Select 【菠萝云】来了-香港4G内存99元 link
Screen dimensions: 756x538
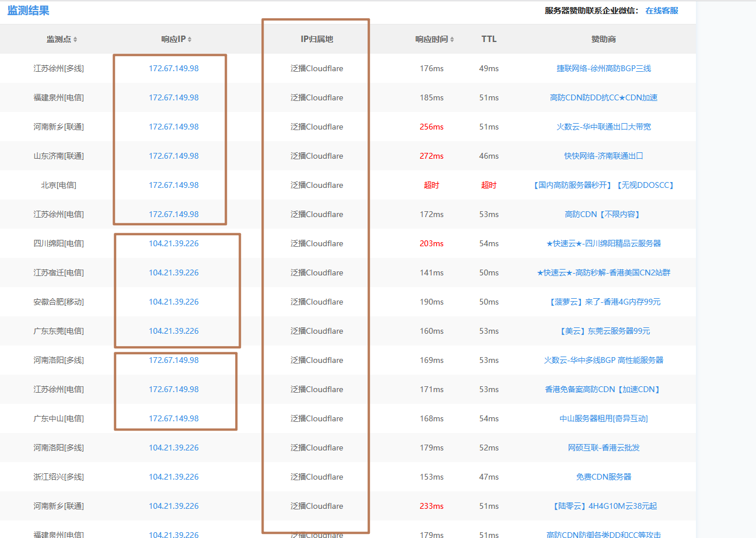[603, 302]
